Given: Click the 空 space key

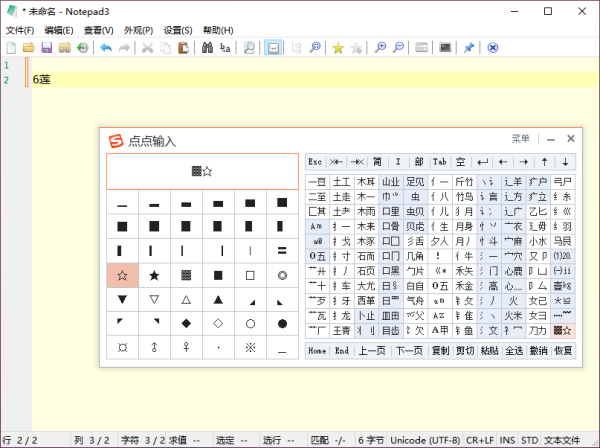Looking at the screenshot, I should click(460, 162).
